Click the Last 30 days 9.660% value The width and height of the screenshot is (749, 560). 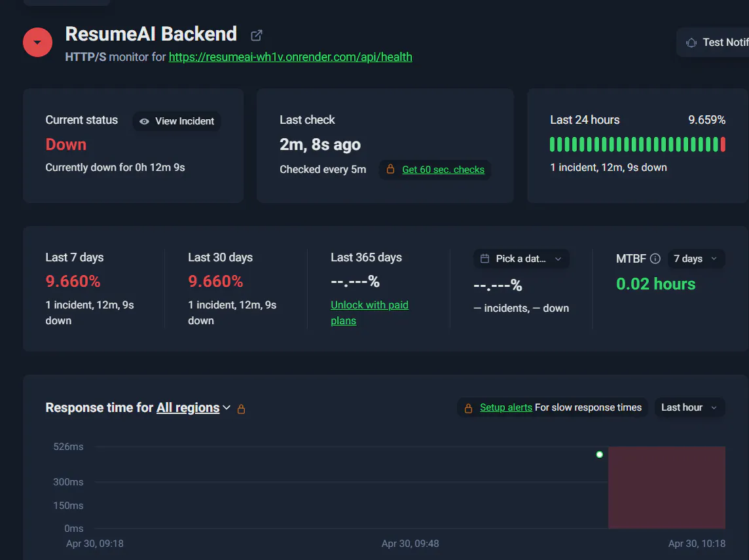(215, 282)
